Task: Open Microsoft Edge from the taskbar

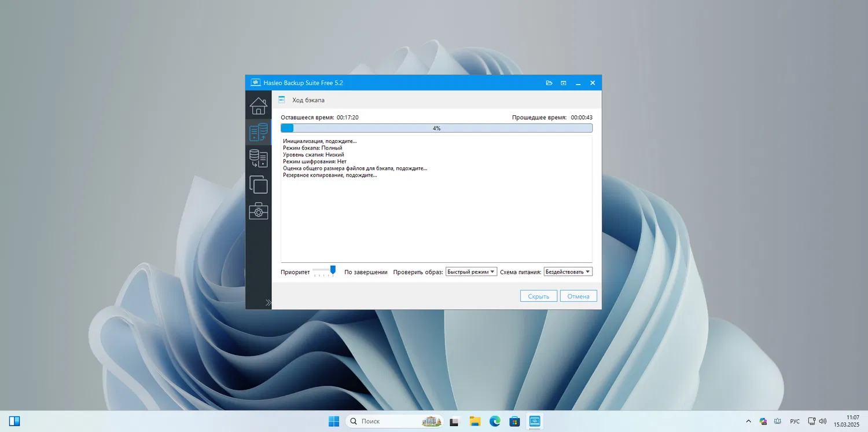Action: 495,421
